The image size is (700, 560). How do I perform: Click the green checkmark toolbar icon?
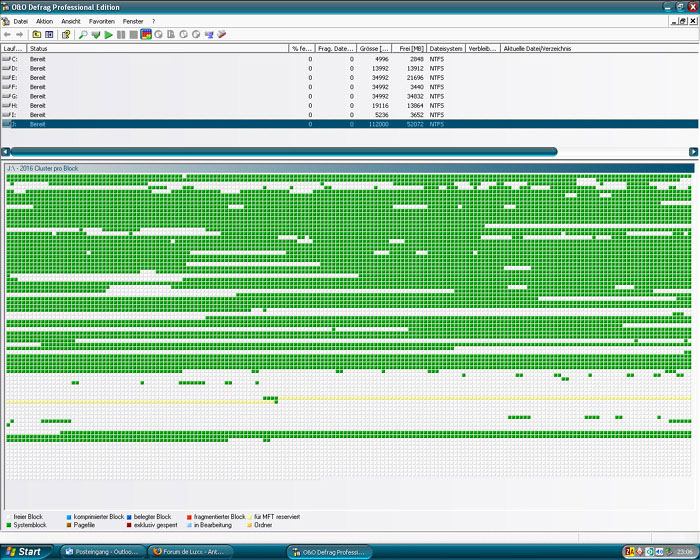coord(96,34)
